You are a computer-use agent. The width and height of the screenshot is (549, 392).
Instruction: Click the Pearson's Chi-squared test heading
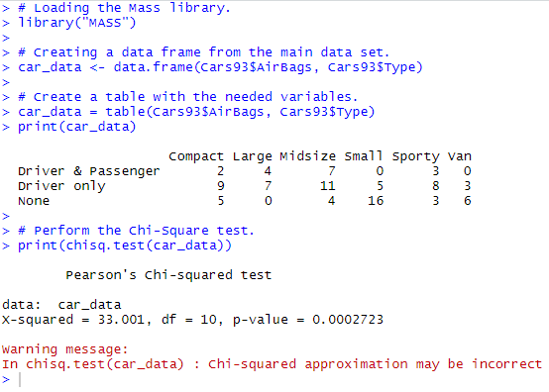[x=168, y=275]
